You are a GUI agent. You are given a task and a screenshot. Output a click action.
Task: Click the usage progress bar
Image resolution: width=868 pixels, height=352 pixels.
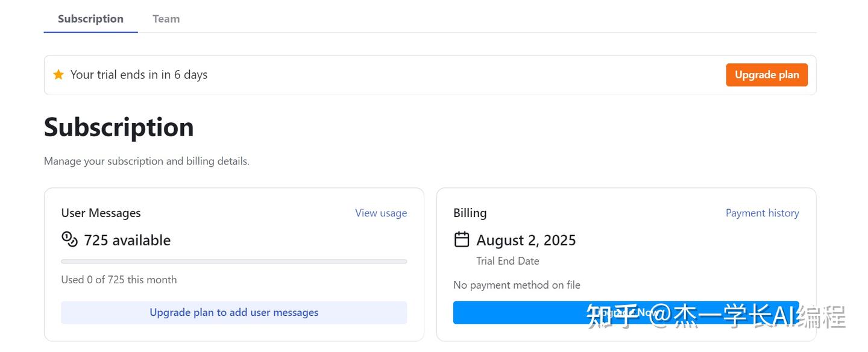click(234, 261)
